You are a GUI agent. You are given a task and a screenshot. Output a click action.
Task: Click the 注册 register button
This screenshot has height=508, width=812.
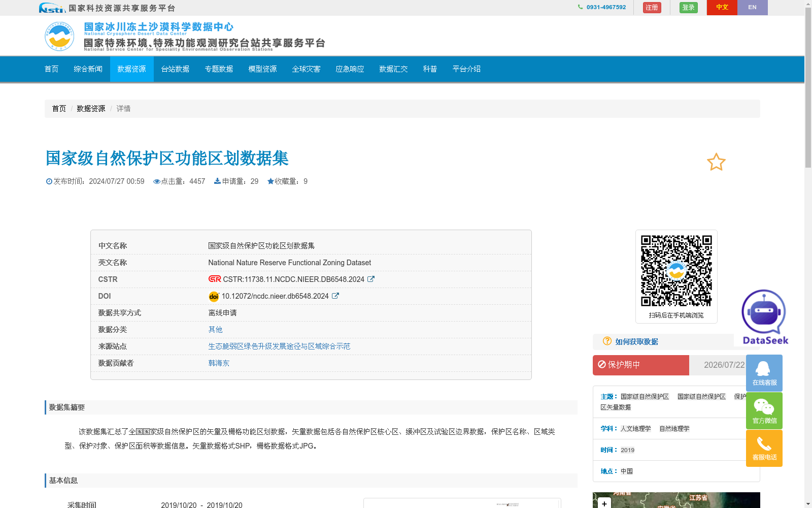click(x=652, y=8)
